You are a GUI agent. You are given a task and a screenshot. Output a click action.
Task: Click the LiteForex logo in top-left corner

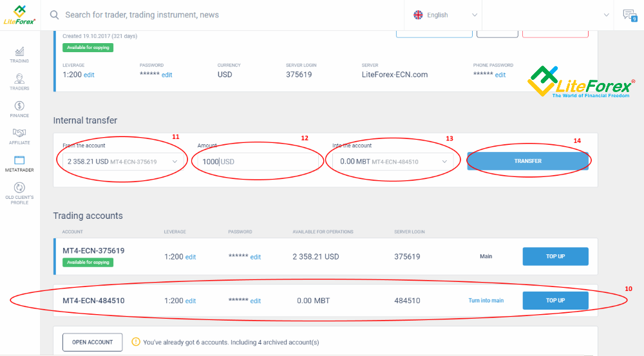point(19,15)
